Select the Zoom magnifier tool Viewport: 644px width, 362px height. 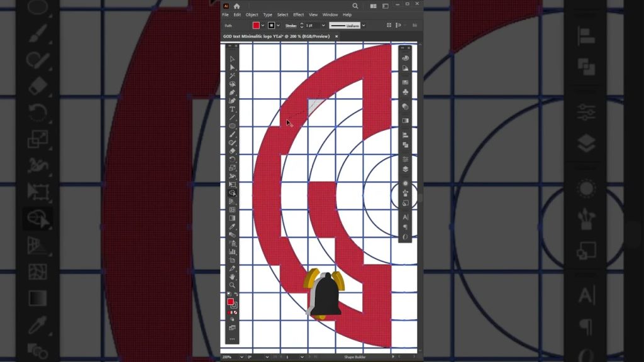pyautogui.click(x=232, y=285)
